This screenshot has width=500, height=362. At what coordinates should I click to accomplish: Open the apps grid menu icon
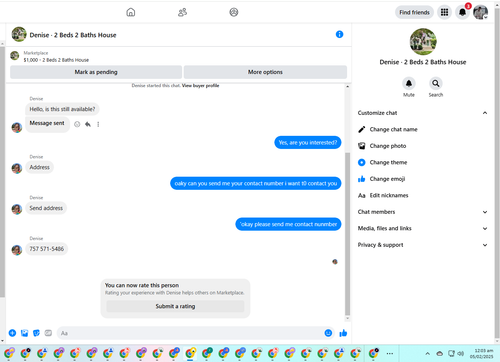tap(444, 12)
